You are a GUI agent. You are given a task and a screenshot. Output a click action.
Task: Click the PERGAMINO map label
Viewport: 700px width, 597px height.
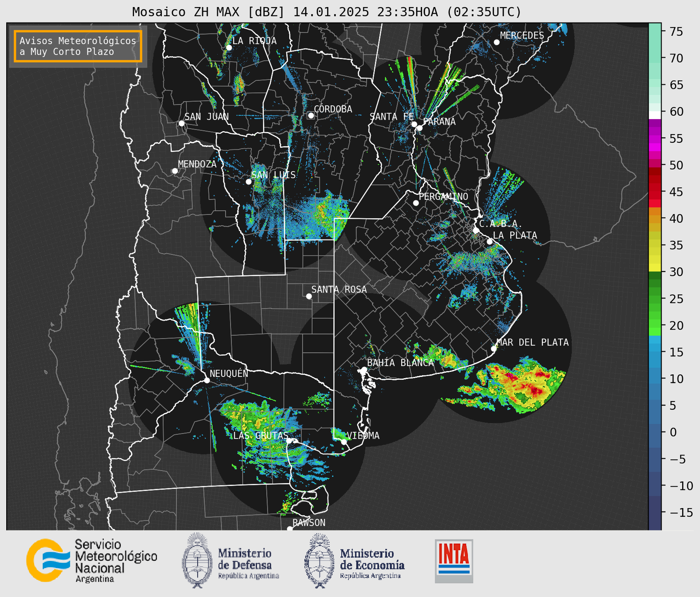point(444,196)
